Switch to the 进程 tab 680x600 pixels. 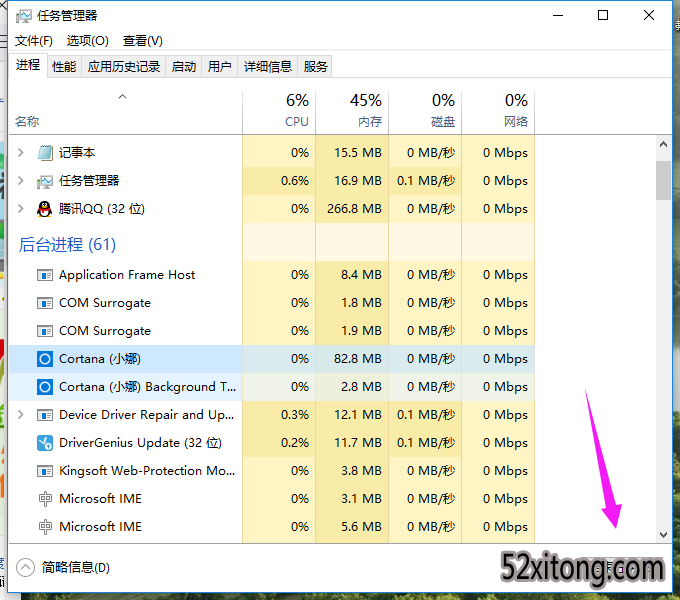tap(28, 65)
